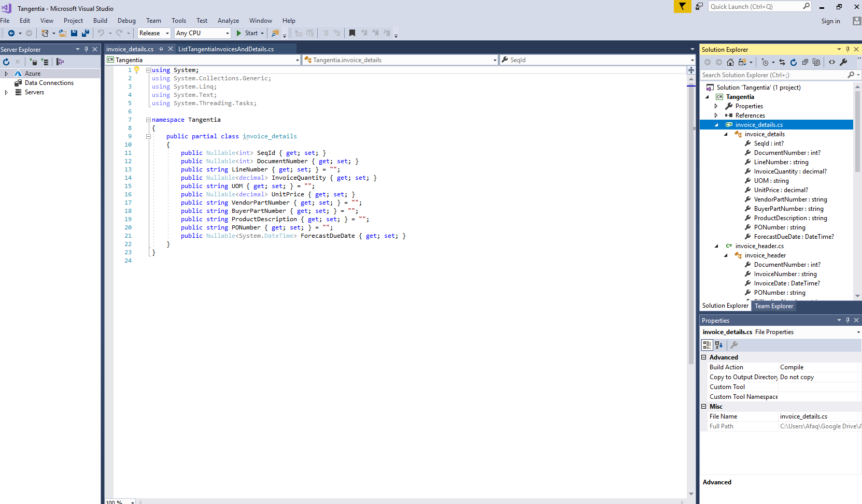Switch to ListTangentiaInvoicesAndDetails.cs tab
This screenshot has width=862, height=504.
point(226,49)
